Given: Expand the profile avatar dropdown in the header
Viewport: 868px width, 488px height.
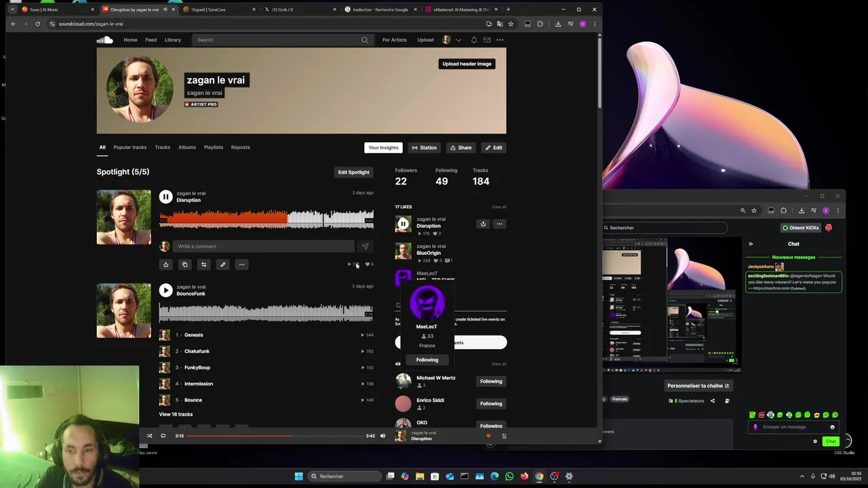Looking at the screenshot, I should [x=458, y=40].
